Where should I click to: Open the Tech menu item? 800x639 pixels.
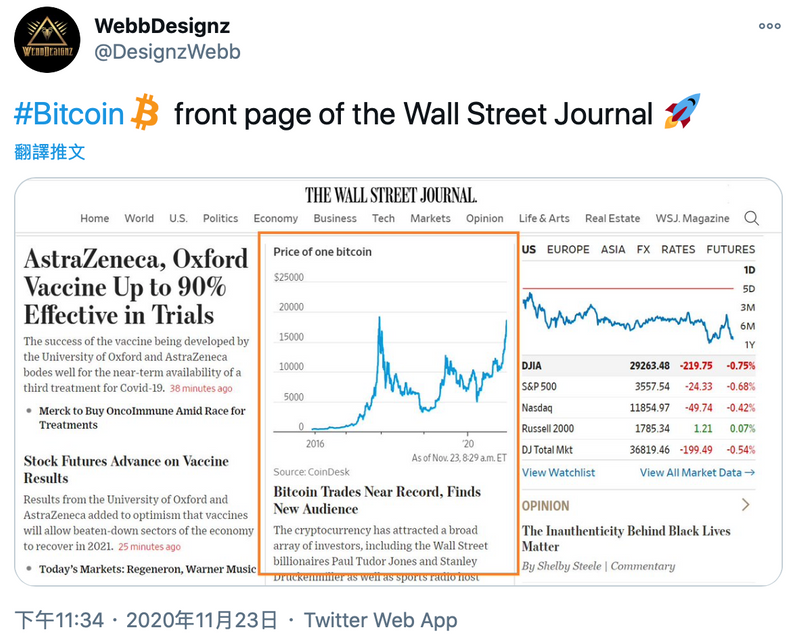[383, 218]
